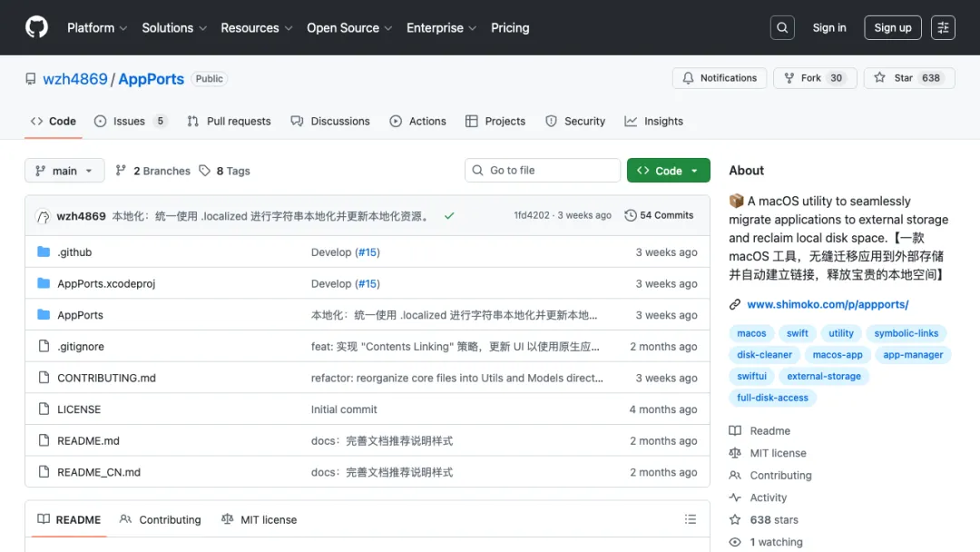The image size is (980, 552).
Task: Click the file icon next to .gitignore
Action: (x=44, y=346)
